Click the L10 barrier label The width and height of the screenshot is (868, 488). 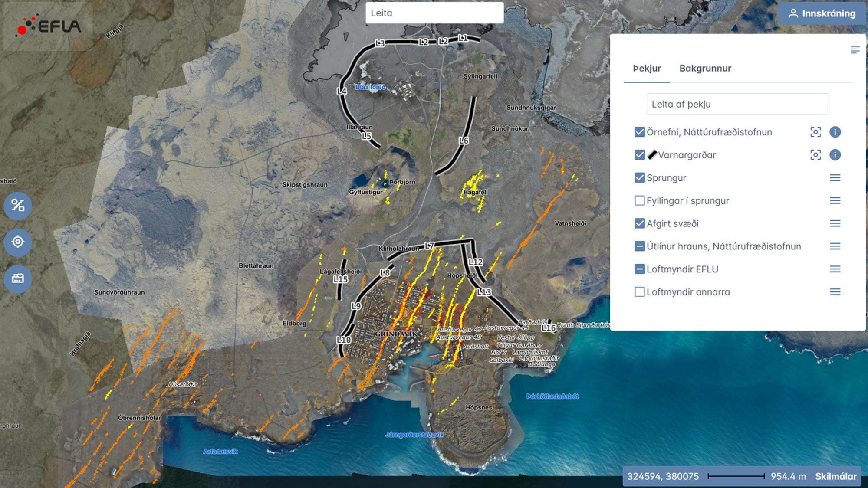tap(344, 340)
